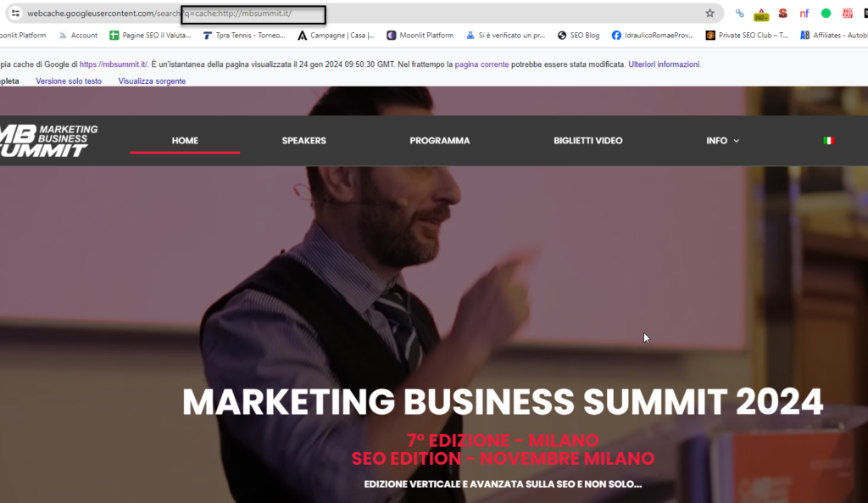Open SEO Blog bookmark
The width and height of the screenshot is (868, 503).
(578, 35)
